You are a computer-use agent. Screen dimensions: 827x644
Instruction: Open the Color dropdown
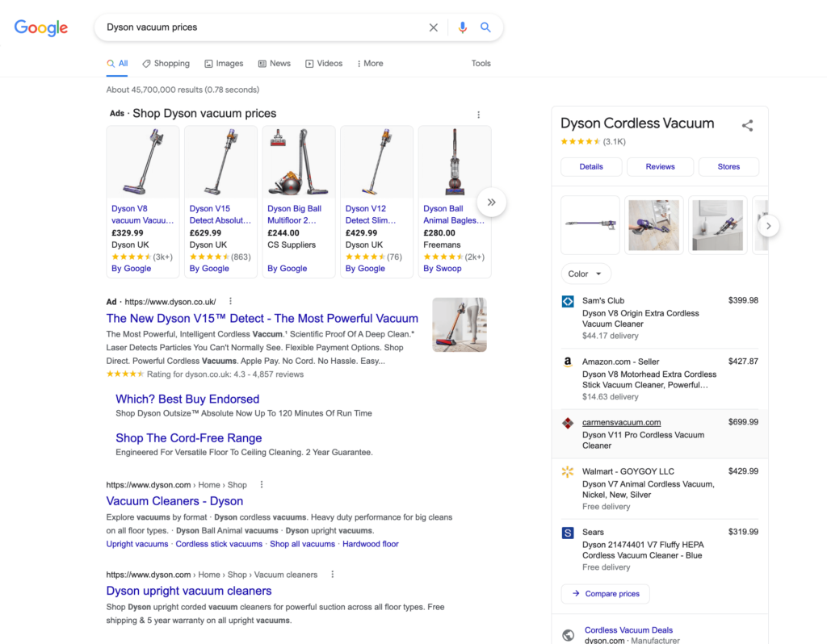pyautogui.click(x=586, y=273)
